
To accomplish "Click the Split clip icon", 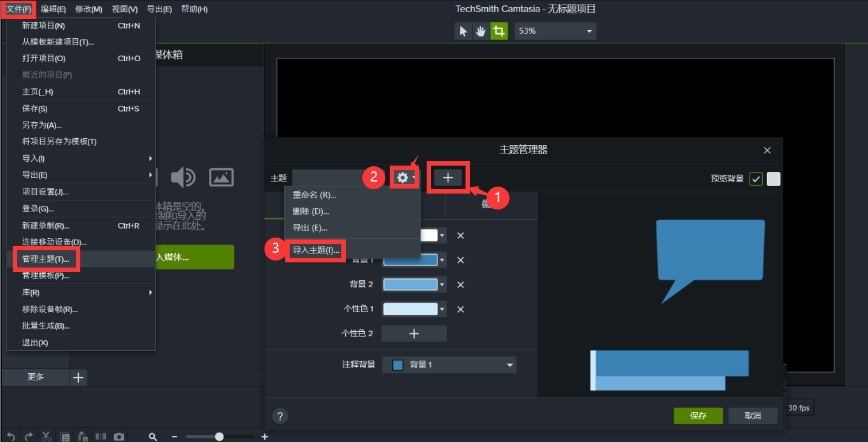I will point(101,436).
